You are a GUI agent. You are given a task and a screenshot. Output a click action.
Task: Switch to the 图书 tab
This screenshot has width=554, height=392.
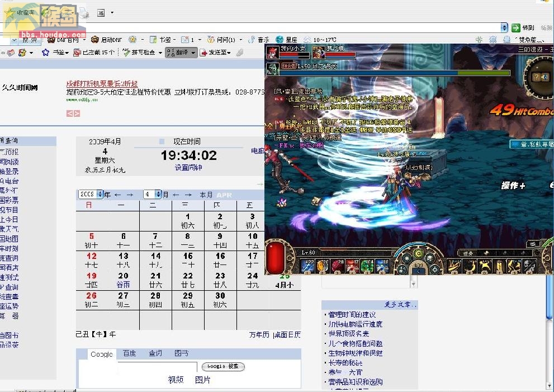(x=181, y=353)
